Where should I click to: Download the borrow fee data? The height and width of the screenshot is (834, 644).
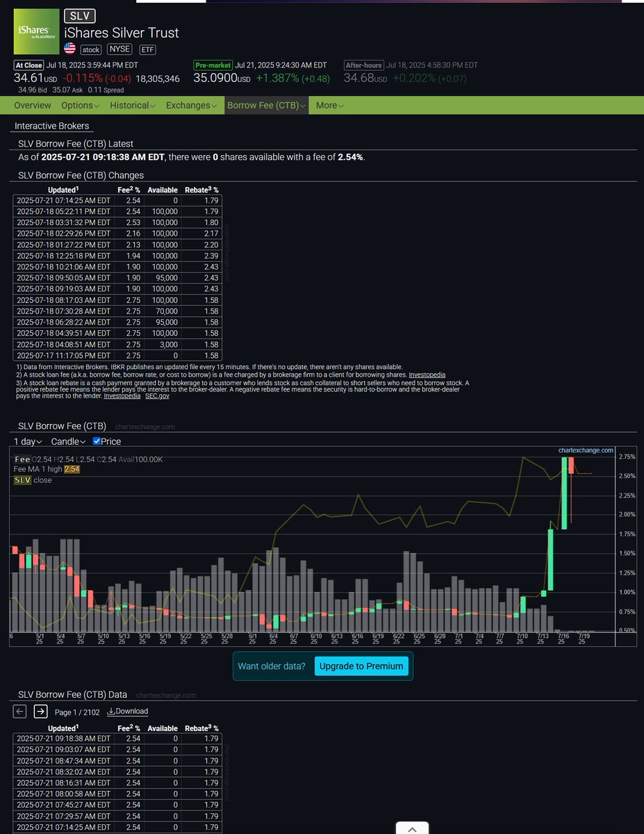[128, 711]
